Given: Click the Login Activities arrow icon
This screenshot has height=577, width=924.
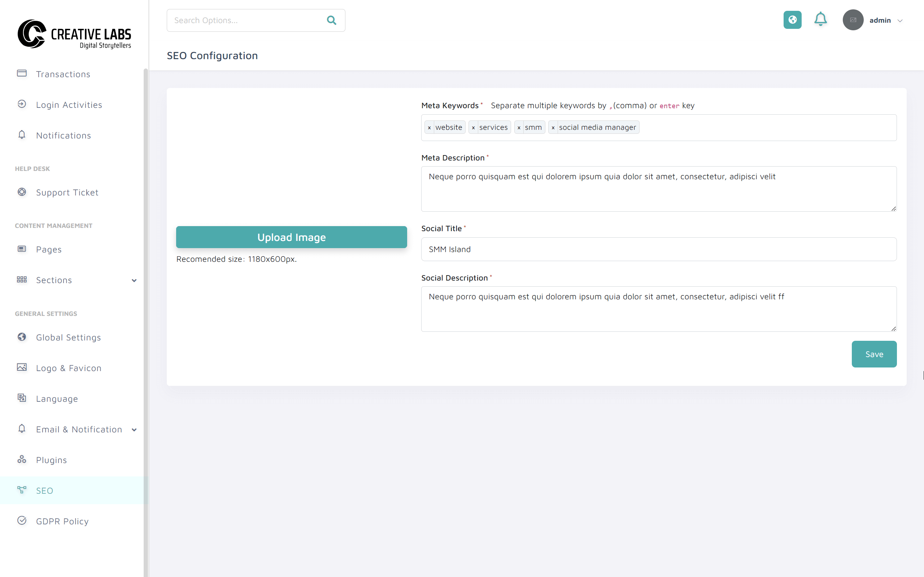Looking at the screenshot, I should coord(22,104).
